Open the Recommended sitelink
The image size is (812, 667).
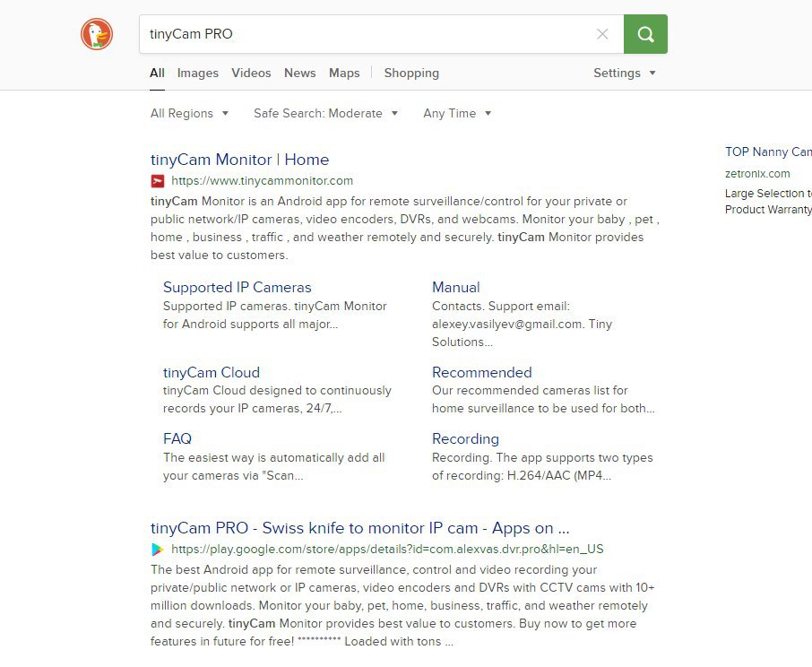(482, 372)
